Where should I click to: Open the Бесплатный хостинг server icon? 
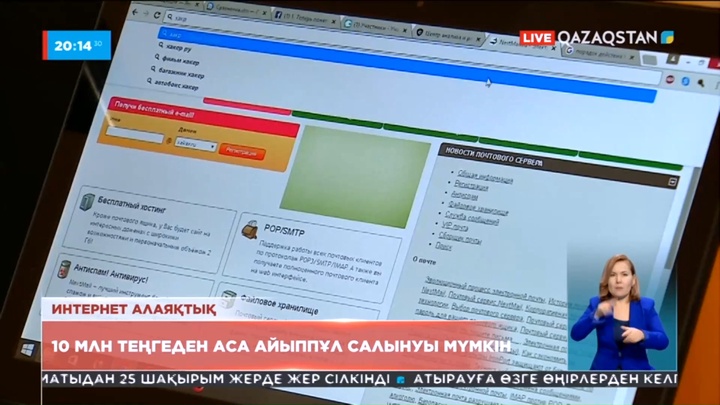(x=87, y=202)
